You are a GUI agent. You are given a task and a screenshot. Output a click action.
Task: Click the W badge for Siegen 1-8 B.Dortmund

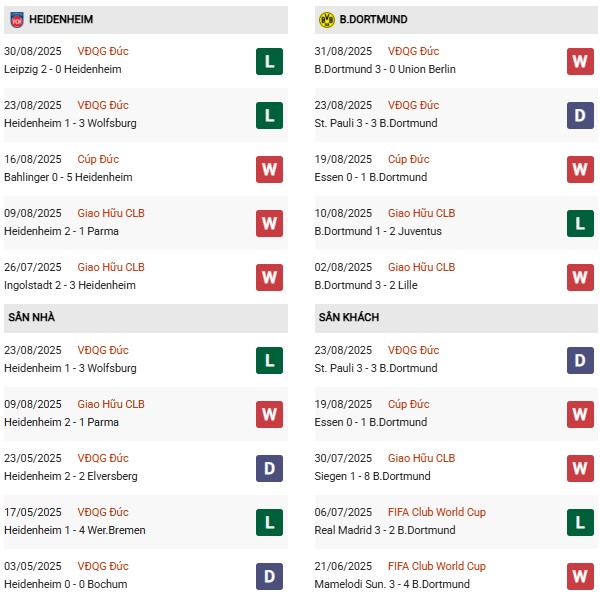(580, 468)
